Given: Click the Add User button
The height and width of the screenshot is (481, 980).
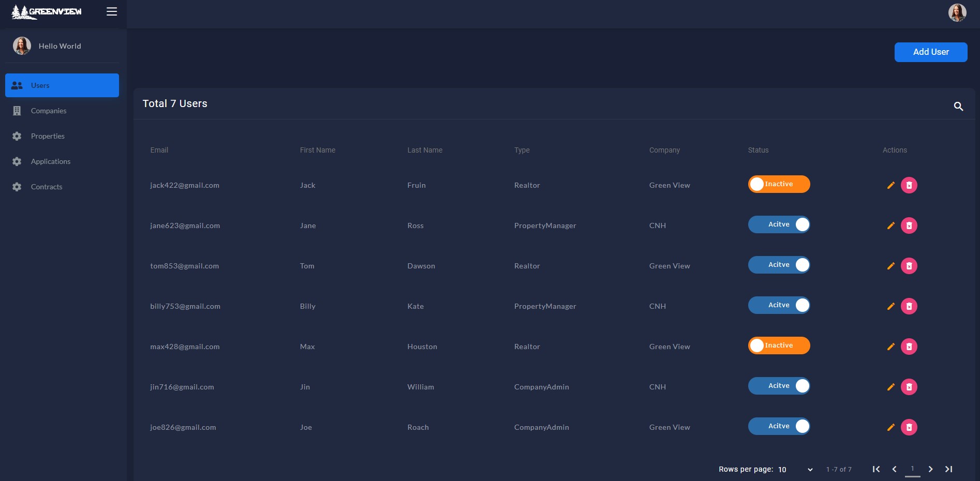Looking at the screenshot, I should [x=930, y=52].
